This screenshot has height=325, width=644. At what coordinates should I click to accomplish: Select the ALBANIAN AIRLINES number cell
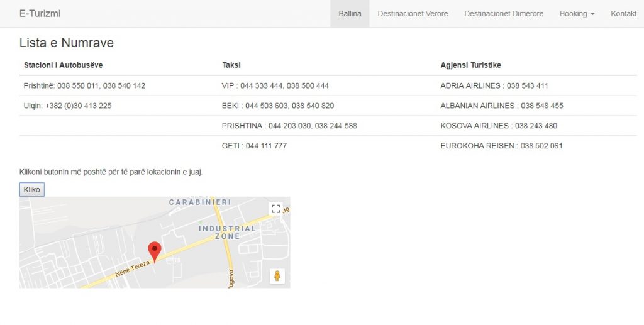[536, 106]
